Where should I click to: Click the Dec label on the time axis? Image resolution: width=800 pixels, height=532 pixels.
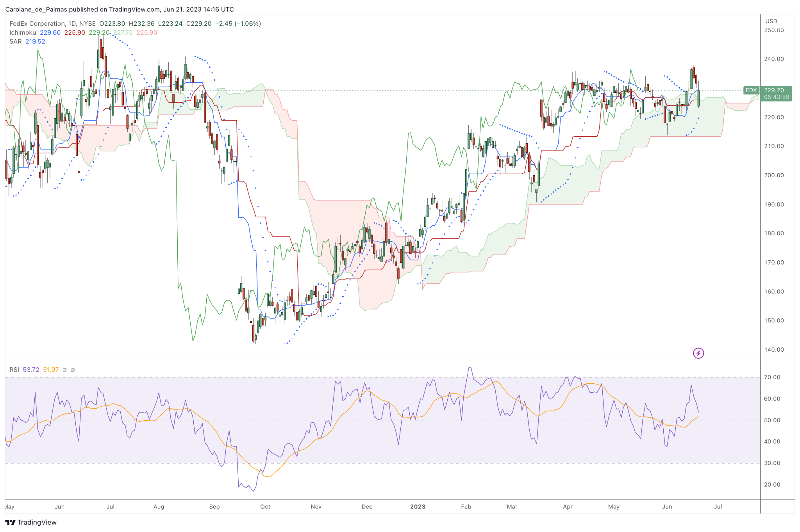[x=367, y=507]
